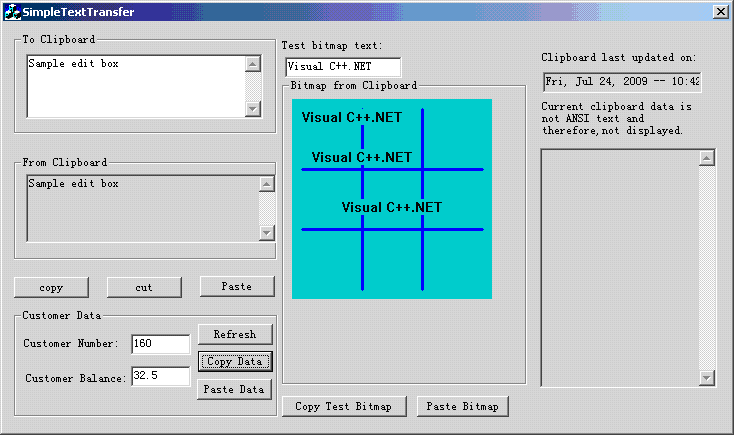734x435 pixels.
Task: Click down arrow of To Clipboard scrollbar
Action: 253,109
